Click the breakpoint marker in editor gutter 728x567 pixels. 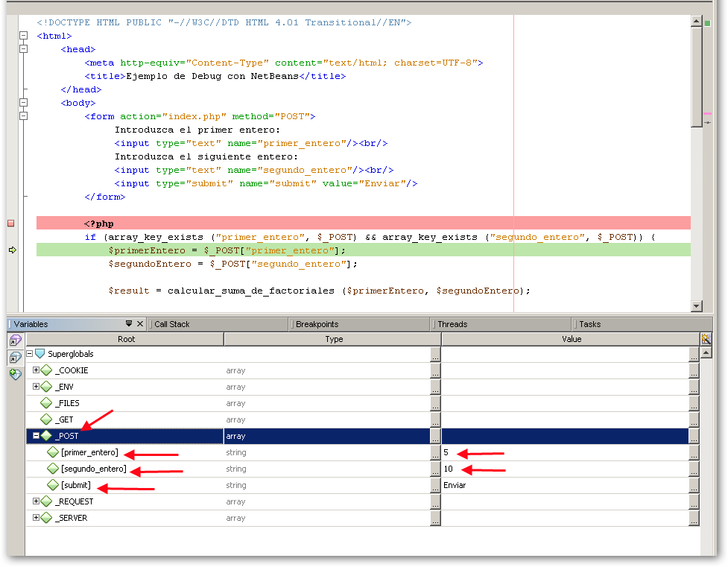click(x=11, y=224)
